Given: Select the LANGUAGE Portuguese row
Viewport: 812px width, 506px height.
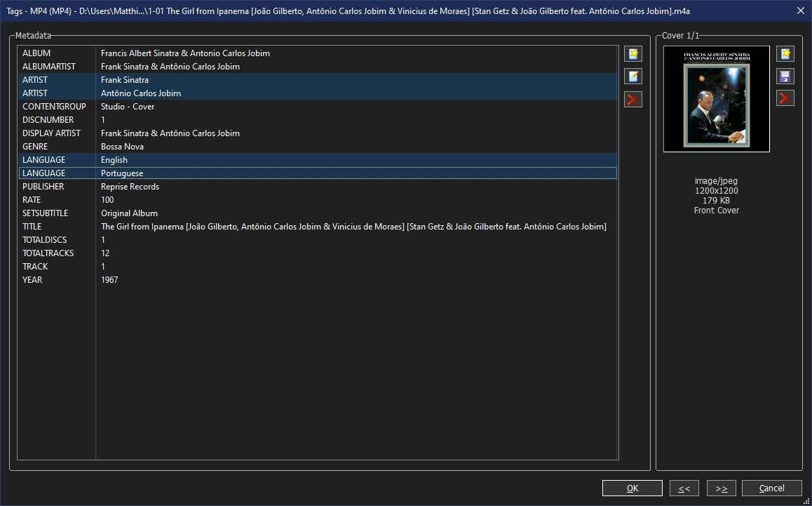Looking at the screenshot, I should [318, 173].
